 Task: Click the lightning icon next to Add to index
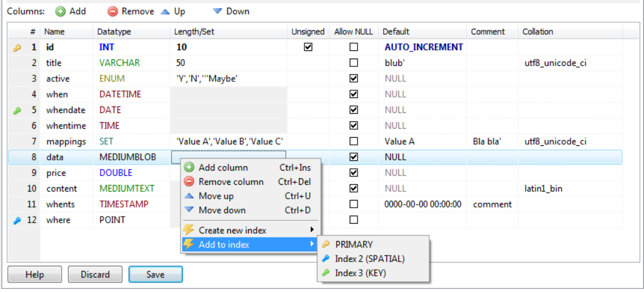(188, 245)
